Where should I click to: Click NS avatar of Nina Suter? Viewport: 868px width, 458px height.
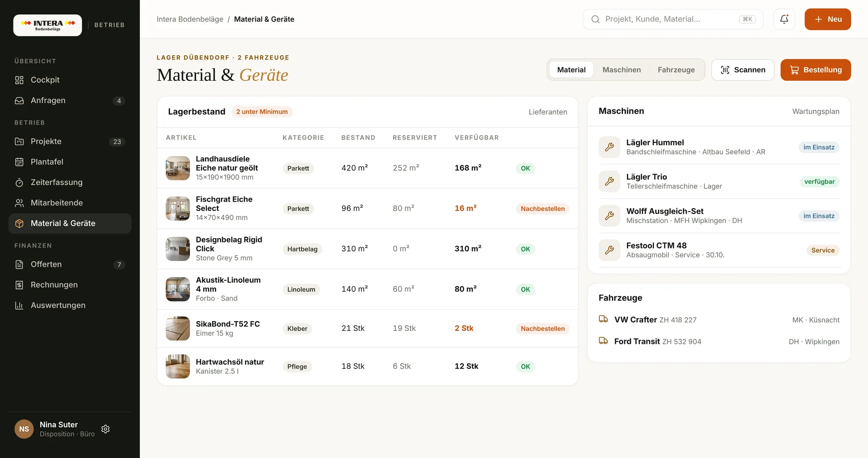[x=24, y=429]
